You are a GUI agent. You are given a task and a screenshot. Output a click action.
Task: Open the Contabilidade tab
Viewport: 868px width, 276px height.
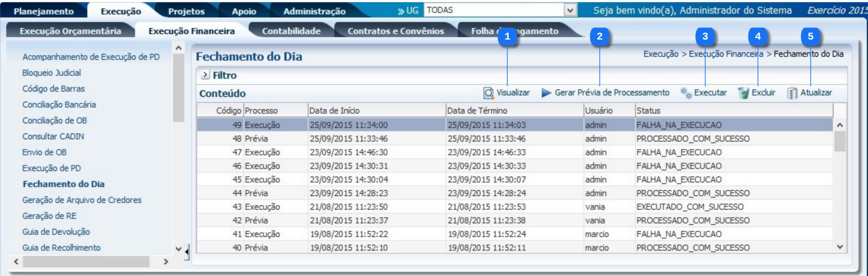(x=291, y=31)
